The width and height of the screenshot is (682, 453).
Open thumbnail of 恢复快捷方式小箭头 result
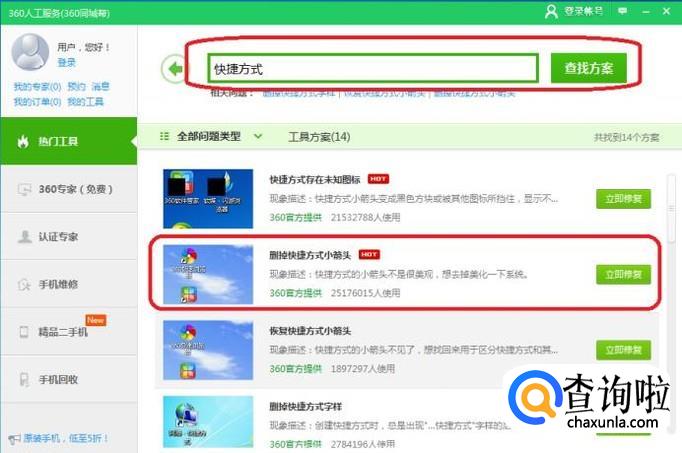[x=208, y=350]
